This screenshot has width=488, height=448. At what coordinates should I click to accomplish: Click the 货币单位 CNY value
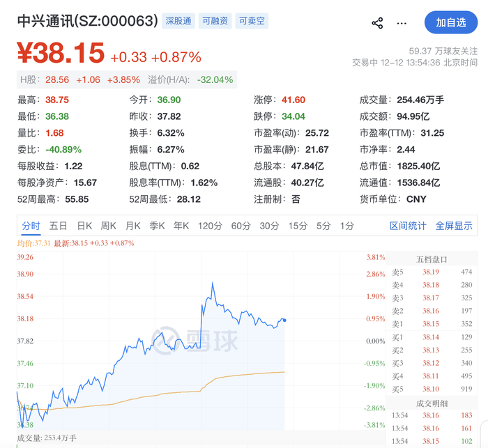416,199
